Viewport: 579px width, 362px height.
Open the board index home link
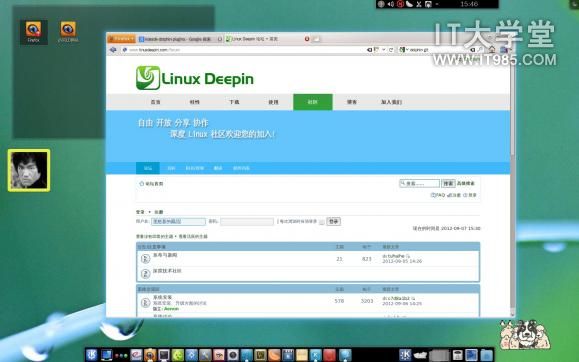(x=151, y=184)
